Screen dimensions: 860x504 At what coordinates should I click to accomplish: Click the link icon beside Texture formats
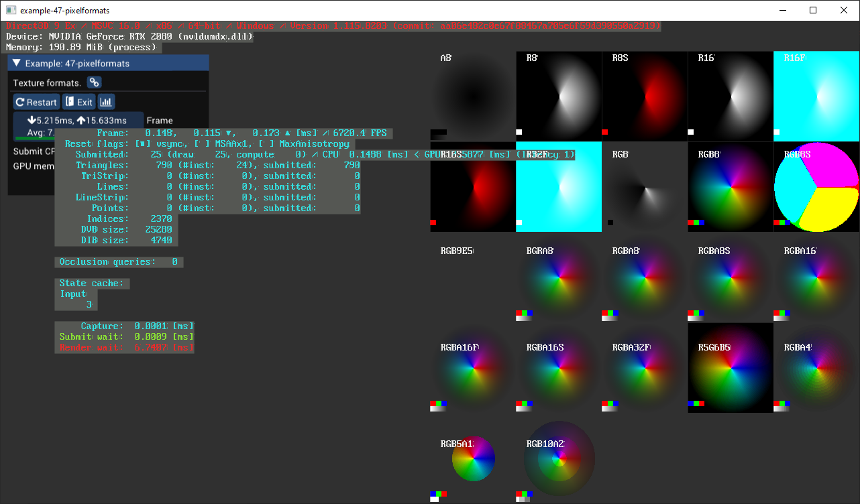pyautogui.click(x=94, y=82)
